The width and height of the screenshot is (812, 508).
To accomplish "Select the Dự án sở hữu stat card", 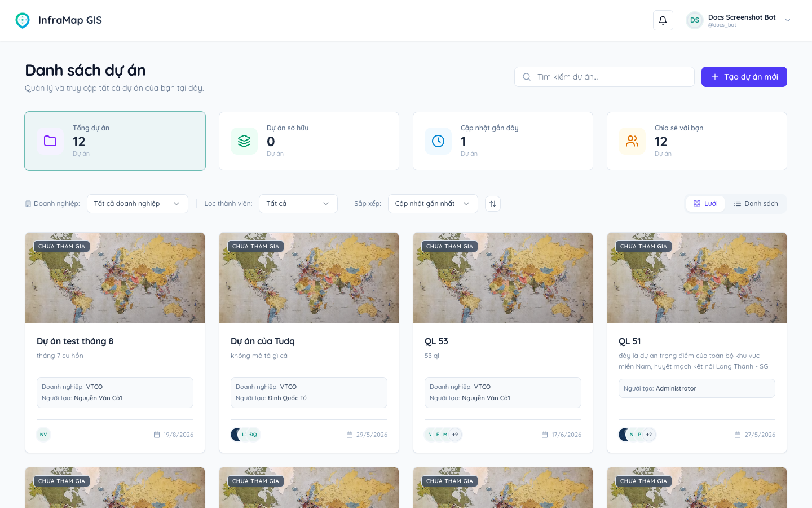I will click(x=309, y=141).
